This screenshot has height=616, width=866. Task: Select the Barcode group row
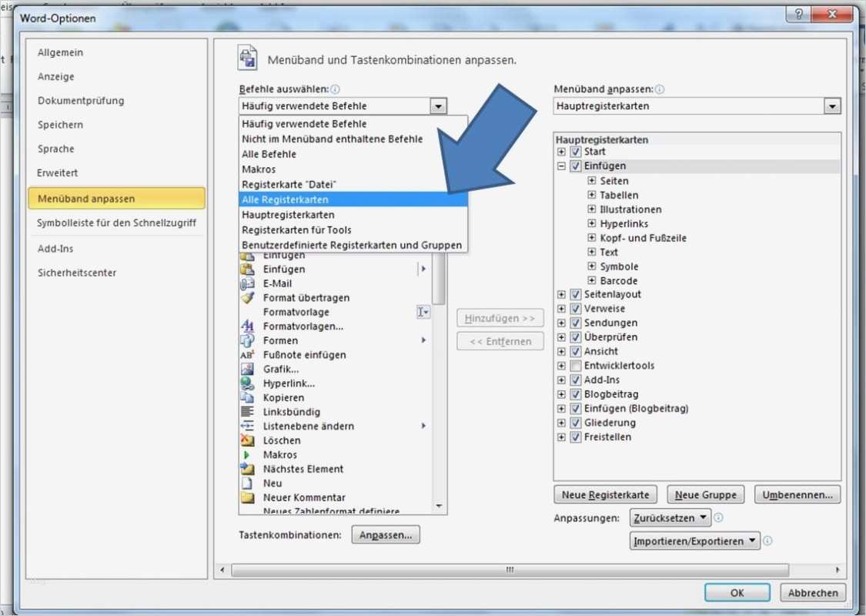pyautogui.click(x=619, y=280)
